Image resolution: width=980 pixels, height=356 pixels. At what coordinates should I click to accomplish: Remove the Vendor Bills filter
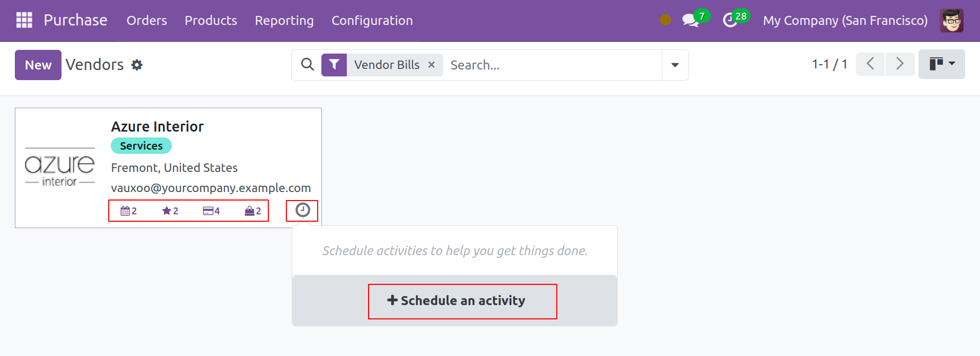(x=432, y=65)
